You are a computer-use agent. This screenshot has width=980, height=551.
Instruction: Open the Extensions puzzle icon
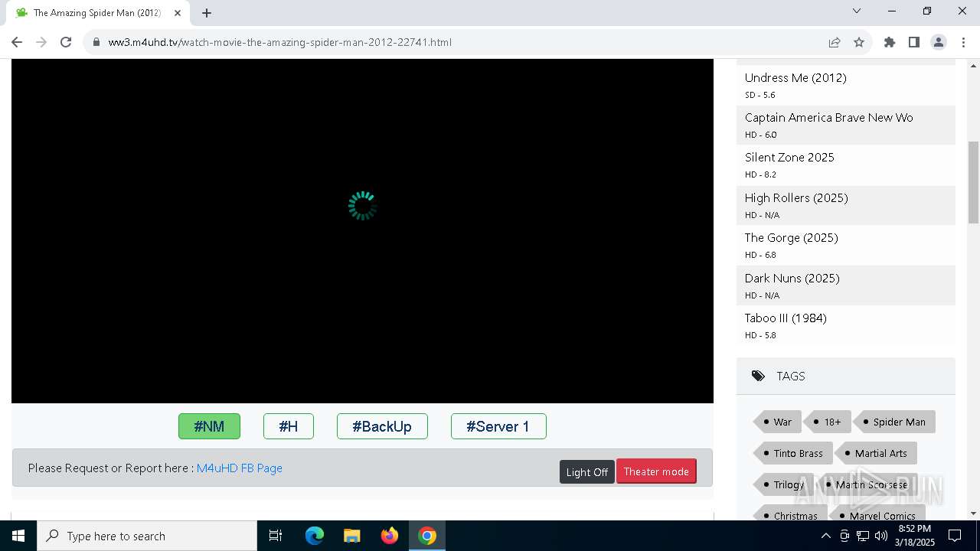pyautogui.click(x=890, y=42)
